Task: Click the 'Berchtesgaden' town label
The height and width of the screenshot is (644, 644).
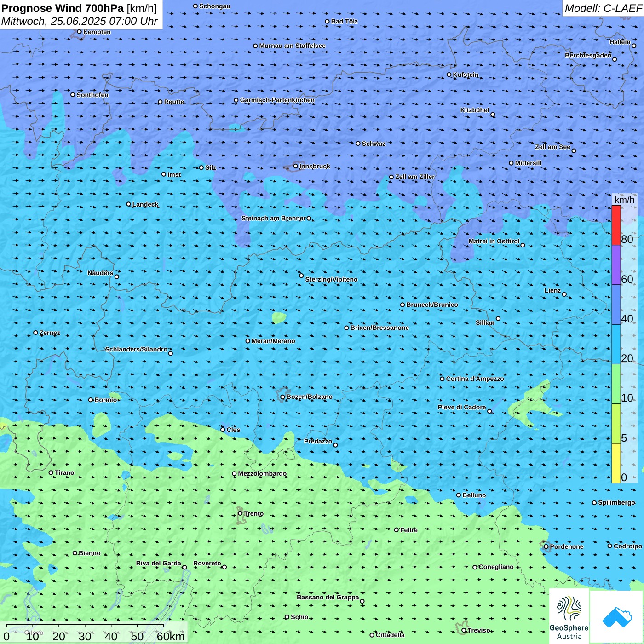Action: pyautogui.click(x=588, y=55)
